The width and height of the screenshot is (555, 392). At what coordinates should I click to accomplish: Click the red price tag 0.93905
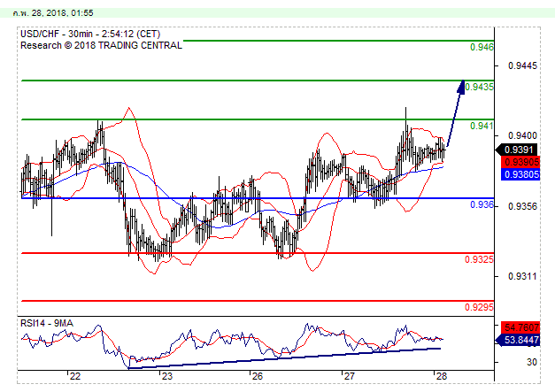tap(521, 162)
